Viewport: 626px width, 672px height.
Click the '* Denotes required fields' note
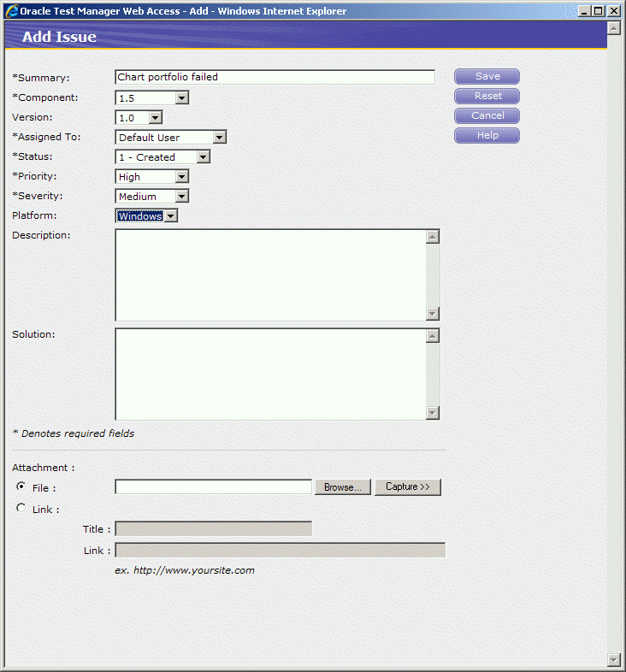pos(74,433)
